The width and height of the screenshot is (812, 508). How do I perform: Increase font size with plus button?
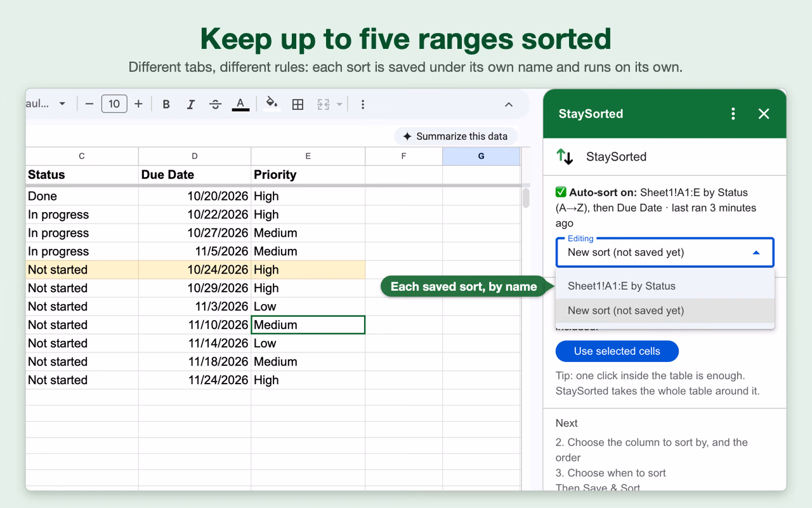pyautogui.click(x=138, y=104)
